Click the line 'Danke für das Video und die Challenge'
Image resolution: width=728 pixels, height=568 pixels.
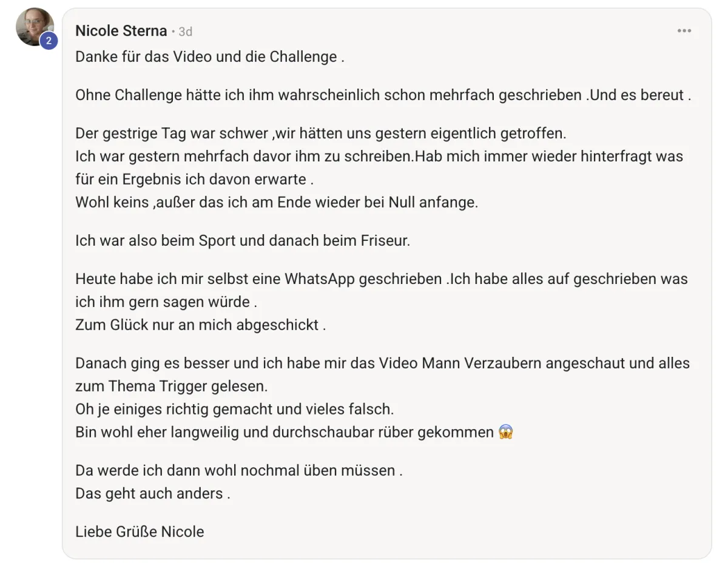210,57
